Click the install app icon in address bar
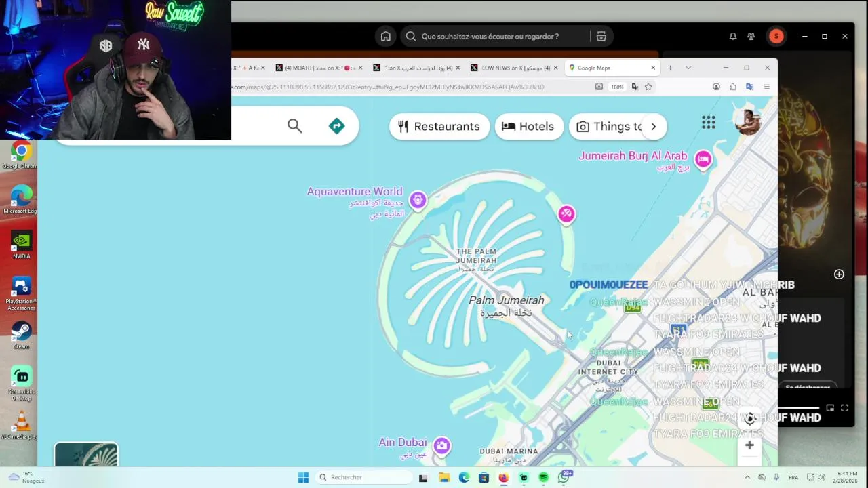Image resolution: width=868 pixels, height=488 pixels. 599,87
